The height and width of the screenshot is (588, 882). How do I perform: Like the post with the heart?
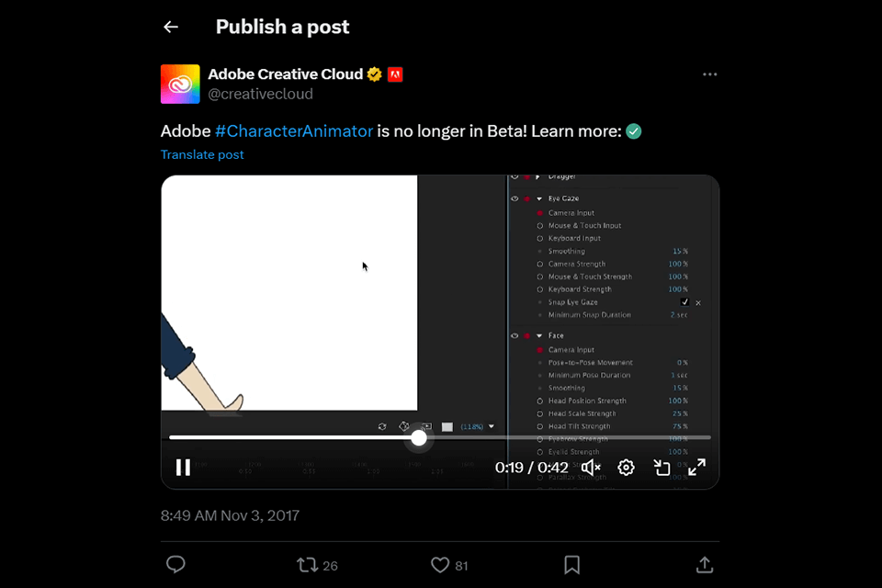pos(440,565)
